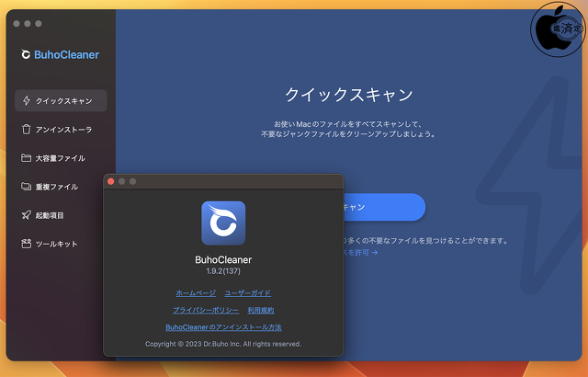Click the ツールキット toolbox icon
The image size is (588, 377).
[27, 244]
